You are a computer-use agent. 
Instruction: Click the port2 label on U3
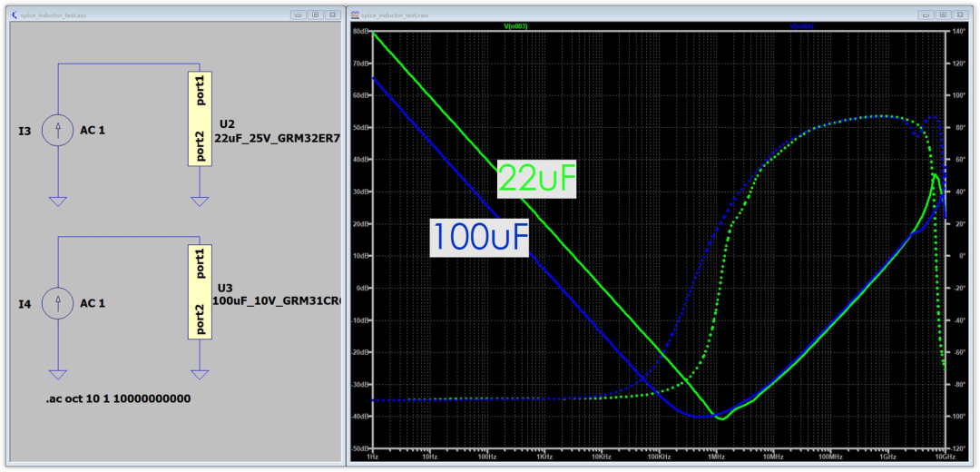200,319
